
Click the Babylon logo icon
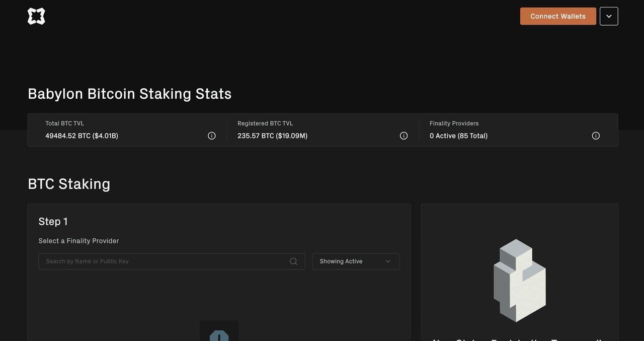pos(36,16)
